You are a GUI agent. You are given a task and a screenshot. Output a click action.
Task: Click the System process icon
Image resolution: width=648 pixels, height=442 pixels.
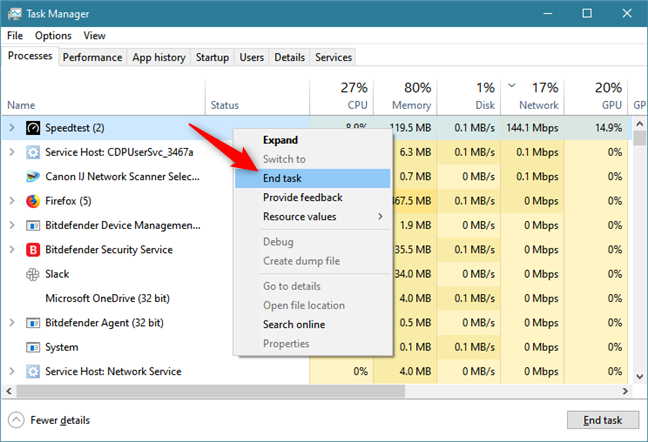point(33,347)
